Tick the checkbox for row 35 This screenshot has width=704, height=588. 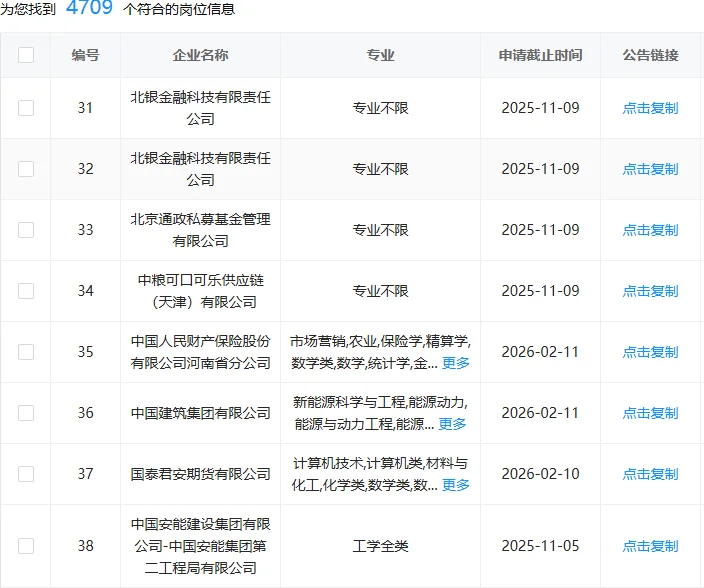26,352
